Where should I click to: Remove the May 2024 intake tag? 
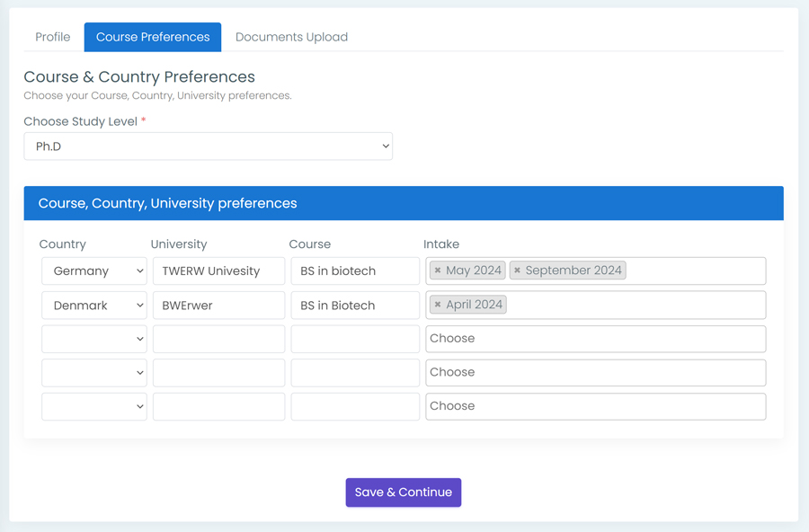(x=438, y=270)
